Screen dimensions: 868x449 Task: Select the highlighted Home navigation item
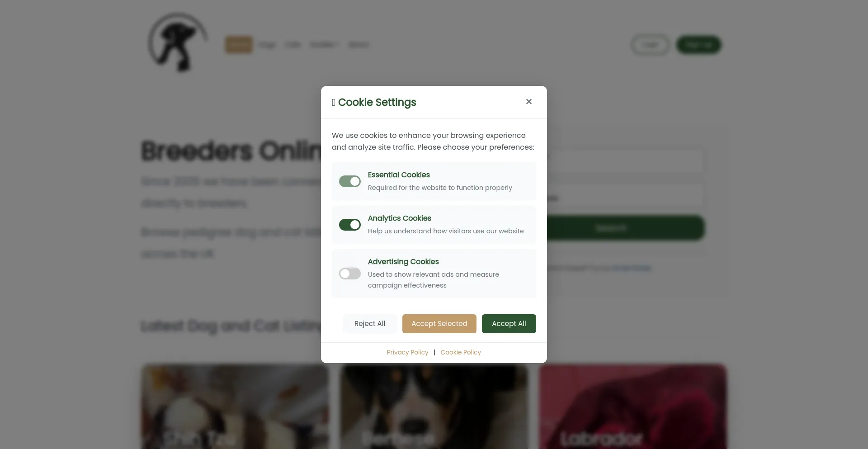click(x=239, y=45)
